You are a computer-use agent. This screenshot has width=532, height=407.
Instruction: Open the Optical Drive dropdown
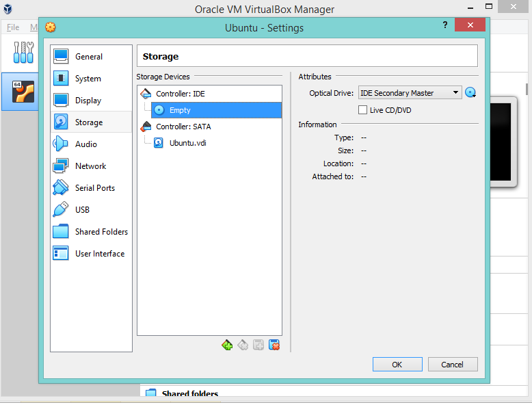[410, 92]
